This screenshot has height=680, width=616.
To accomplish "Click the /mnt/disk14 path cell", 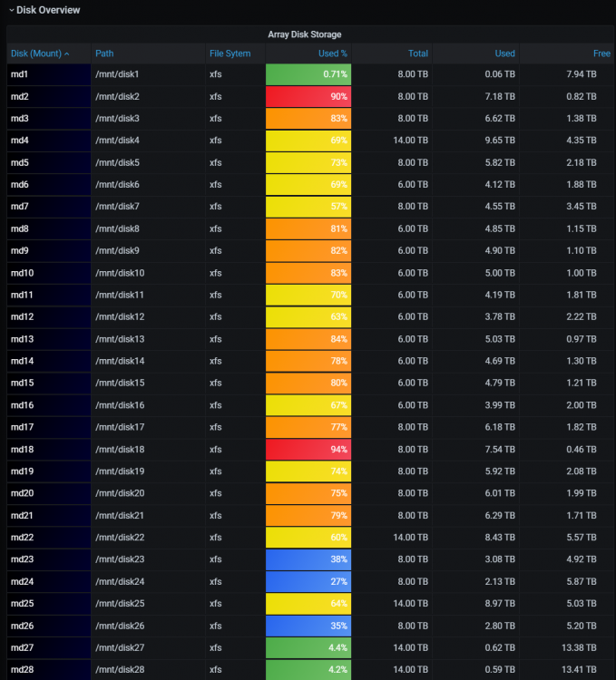I will pos(148,361).
